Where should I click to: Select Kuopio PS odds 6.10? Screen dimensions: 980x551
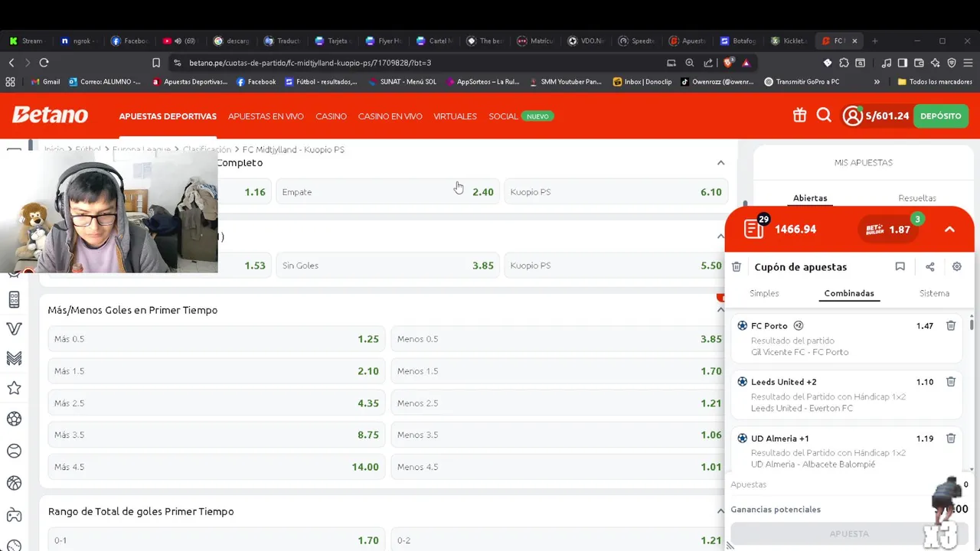[616, 192]
